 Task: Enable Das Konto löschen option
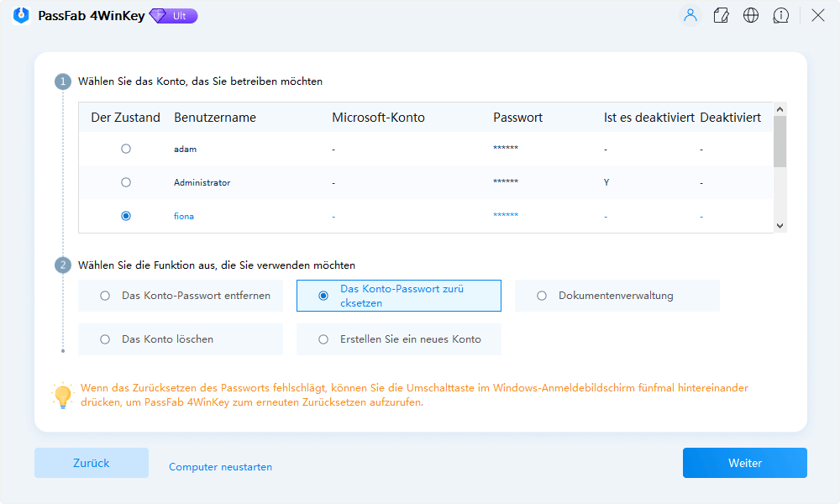[104, 339]
